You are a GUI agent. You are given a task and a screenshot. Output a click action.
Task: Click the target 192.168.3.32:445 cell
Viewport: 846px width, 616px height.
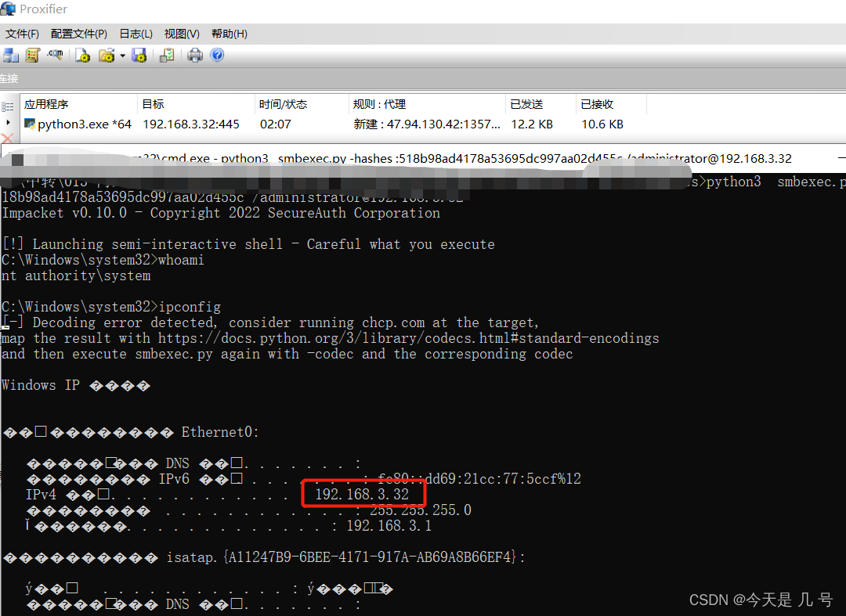point(191,124)
